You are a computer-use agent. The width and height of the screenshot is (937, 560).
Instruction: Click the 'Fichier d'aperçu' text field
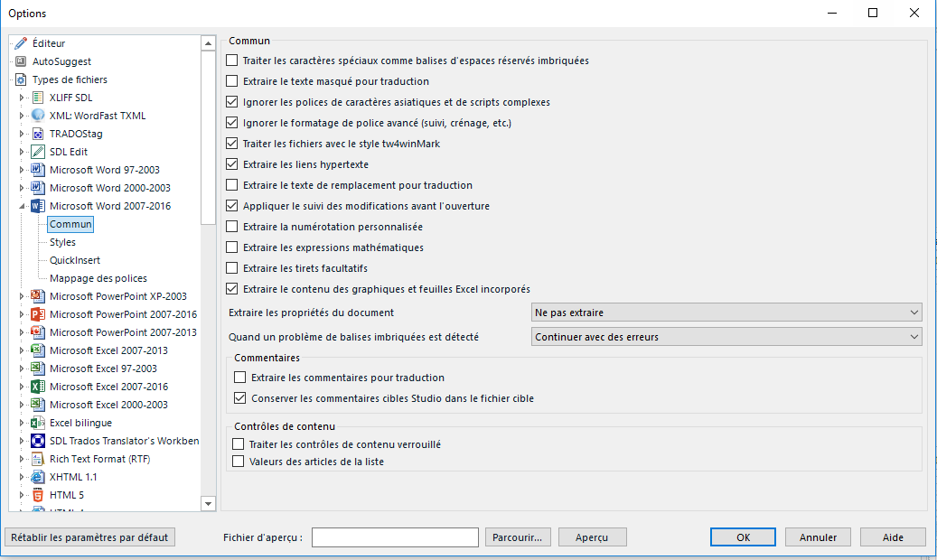click(395, 537)
